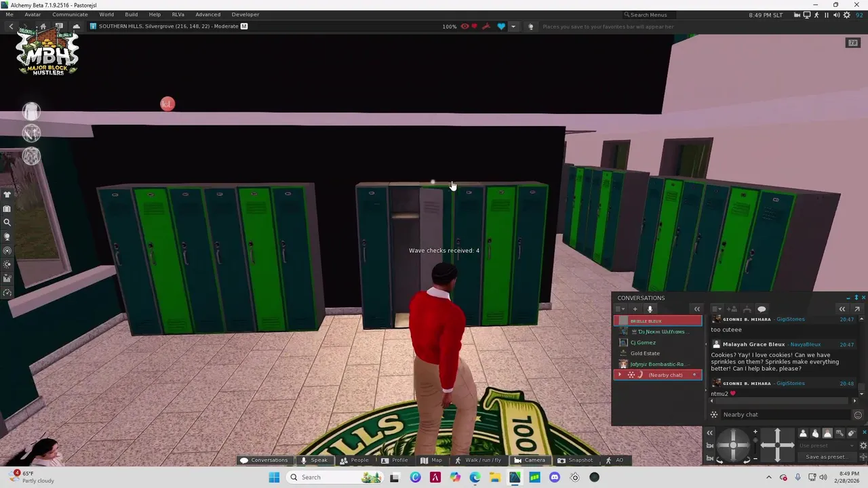The width and height of the screenshot is (868, 488).
Task: Click the pause icon in top menu bar
Action: [x=826, y=15]
